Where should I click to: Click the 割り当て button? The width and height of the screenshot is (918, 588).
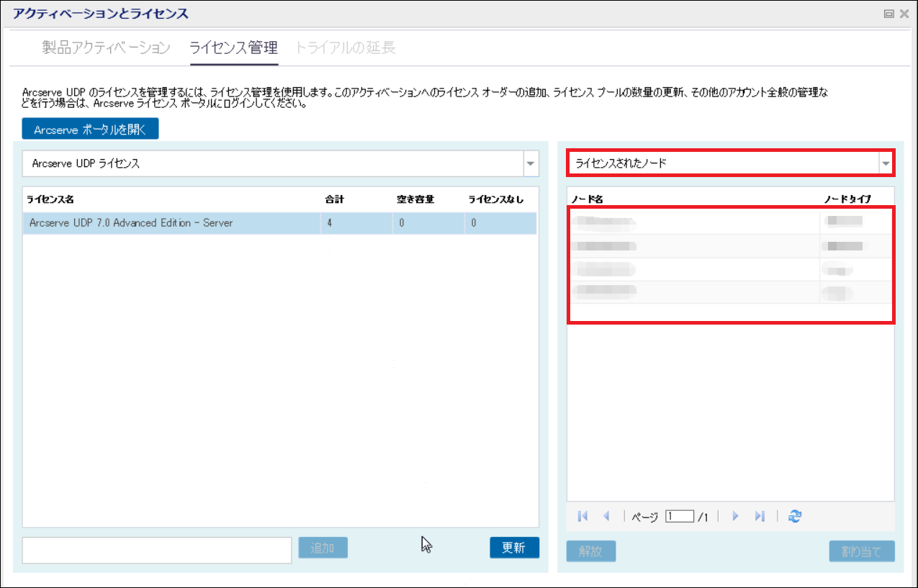coord(862,551)
